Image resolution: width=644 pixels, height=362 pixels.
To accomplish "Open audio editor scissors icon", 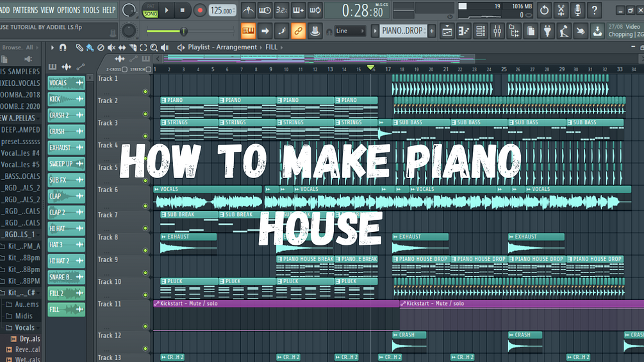I will [x=561, y=10].
